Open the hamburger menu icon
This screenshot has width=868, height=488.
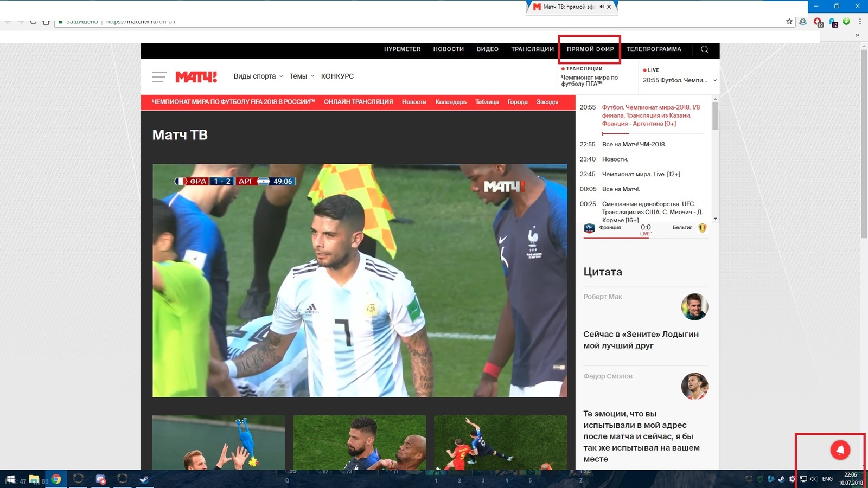tap(159, 77)
